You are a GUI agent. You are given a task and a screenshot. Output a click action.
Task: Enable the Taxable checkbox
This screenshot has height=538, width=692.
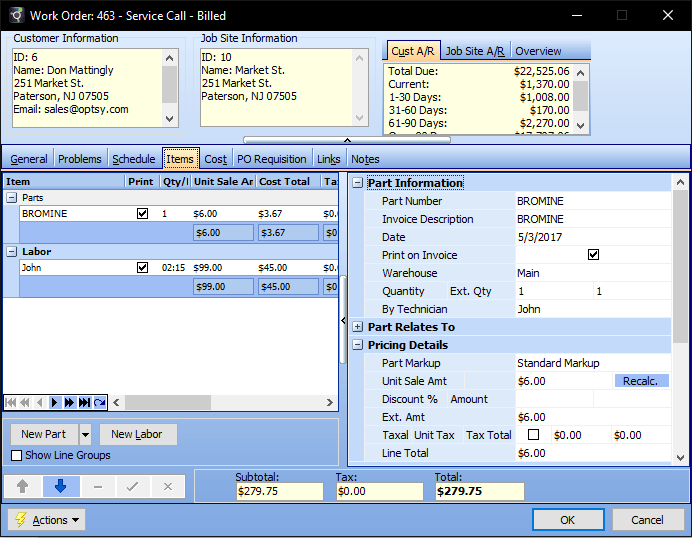(x=533, y=435)
